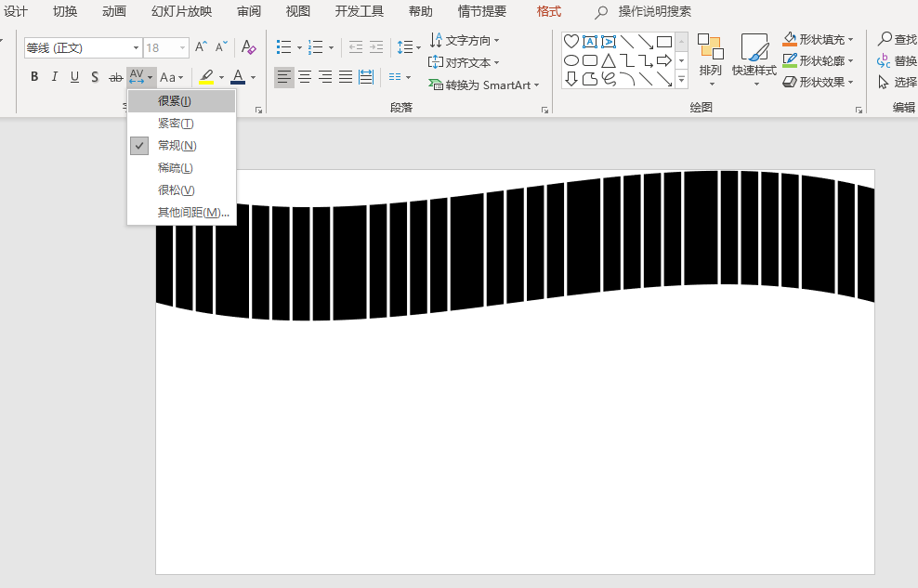Click the dark blue font color button
Image resolution: width=918 pixels, height=588 pixels.
tap(238, 77)
